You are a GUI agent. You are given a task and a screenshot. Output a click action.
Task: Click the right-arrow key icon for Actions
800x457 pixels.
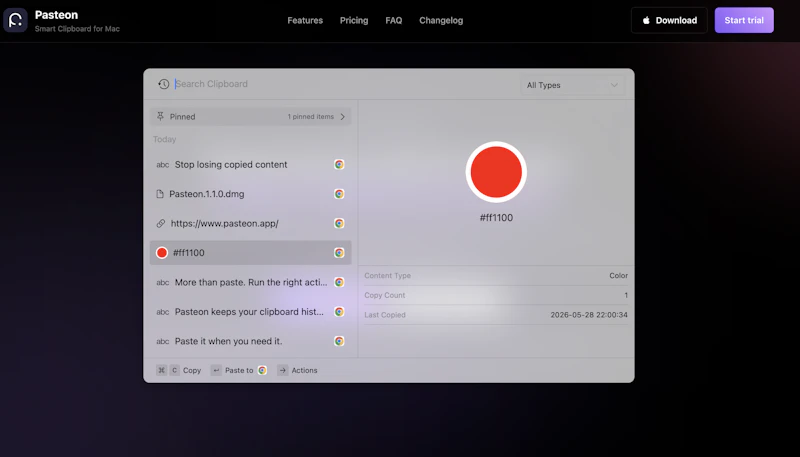[283, 370]
